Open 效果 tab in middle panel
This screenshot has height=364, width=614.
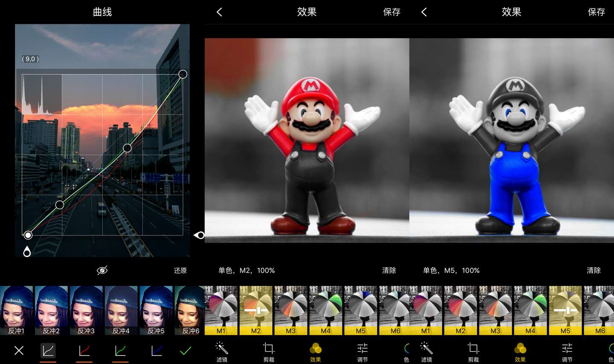(316, 352)
